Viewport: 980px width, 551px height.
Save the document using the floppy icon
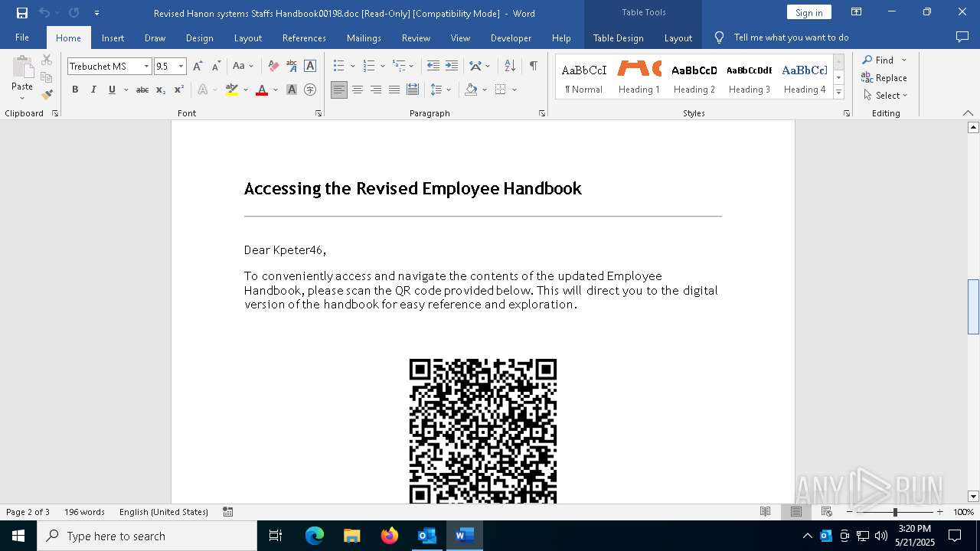tap(22, 13)
